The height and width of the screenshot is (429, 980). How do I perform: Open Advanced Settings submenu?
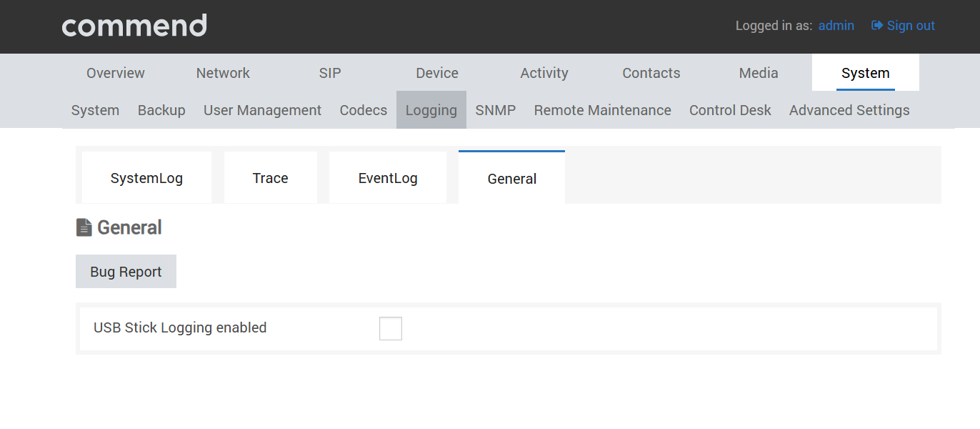point(849,110)
